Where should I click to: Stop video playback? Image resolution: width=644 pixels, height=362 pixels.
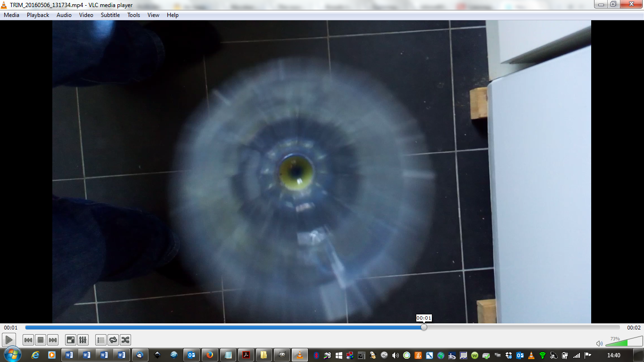pyautogui.click(x=41, y=340)
